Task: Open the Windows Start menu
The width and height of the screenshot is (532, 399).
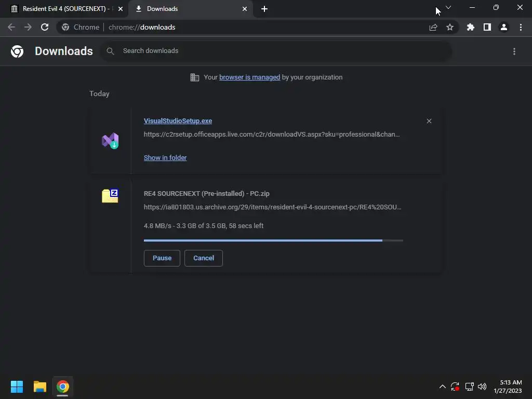Action: tap(17, 387)
